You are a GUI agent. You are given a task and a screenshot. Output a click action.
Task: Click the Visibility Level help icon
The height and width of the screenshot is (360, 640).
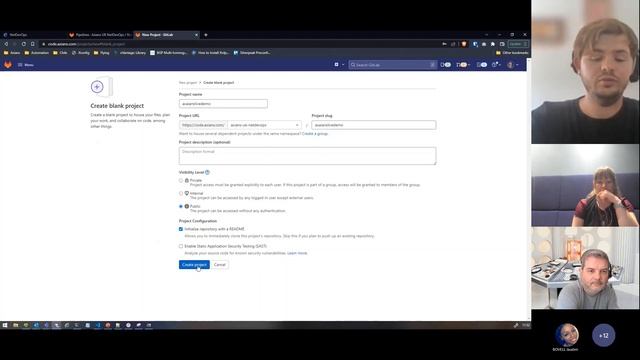tap(207, 172)
